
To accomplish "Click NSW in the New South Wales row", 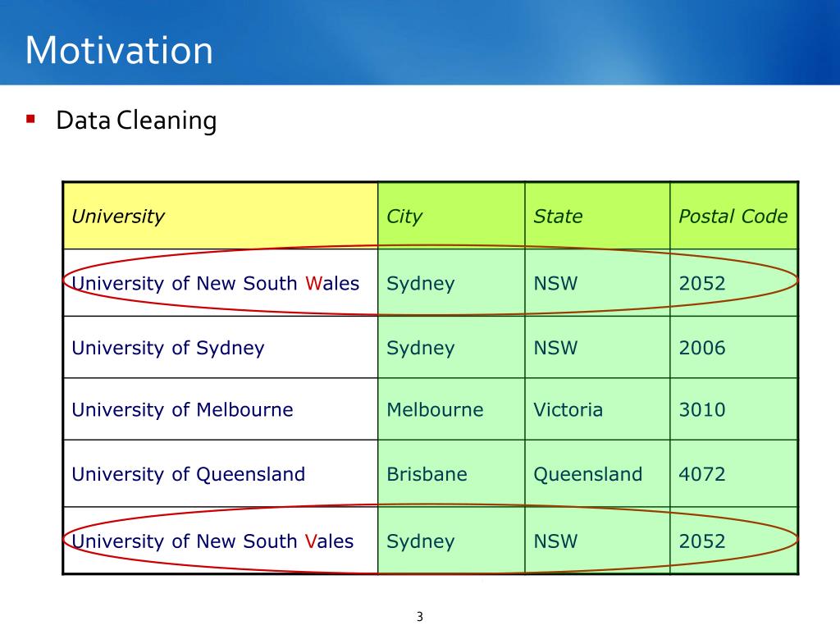I will 597,282.
